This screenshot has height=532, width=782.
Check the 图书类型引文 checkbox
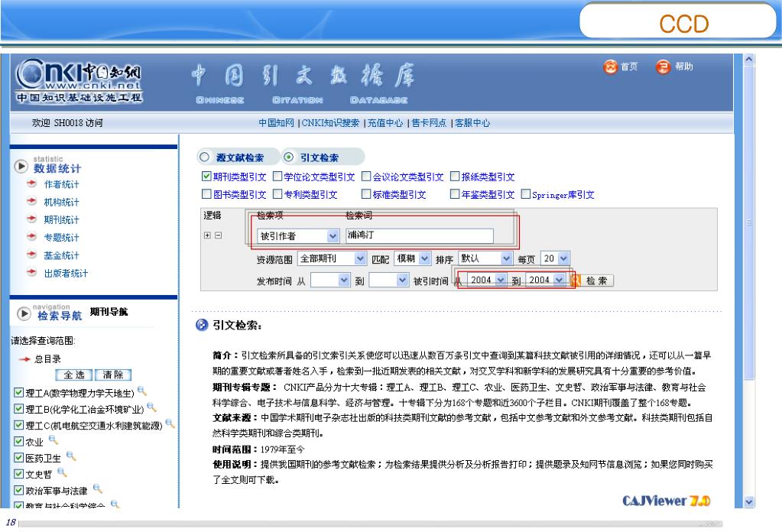click(206, 193)
